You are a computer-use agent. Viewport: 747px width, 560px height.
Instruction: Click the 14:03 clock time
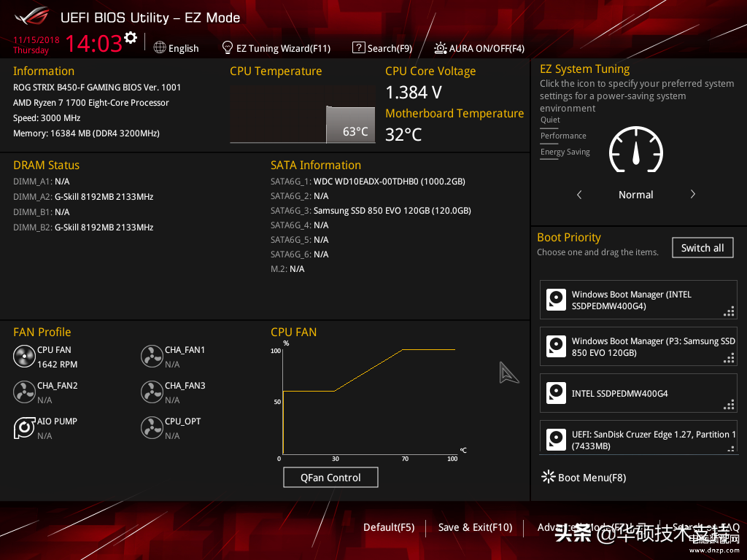pyautogui.click(x=94, y=43)
